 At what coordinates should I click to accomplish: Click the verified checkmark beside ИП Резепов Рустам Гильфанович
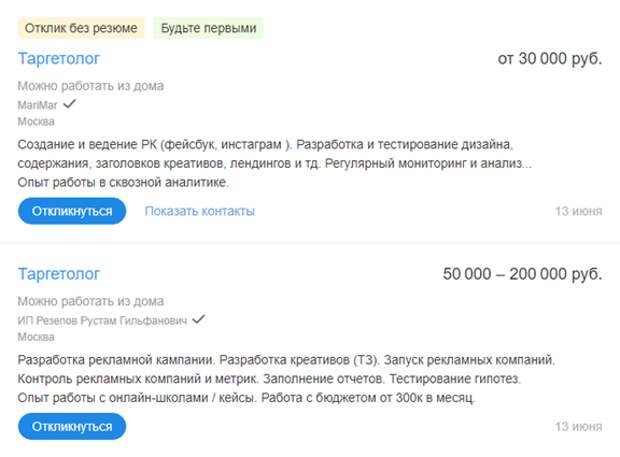[x=198, y=320]
